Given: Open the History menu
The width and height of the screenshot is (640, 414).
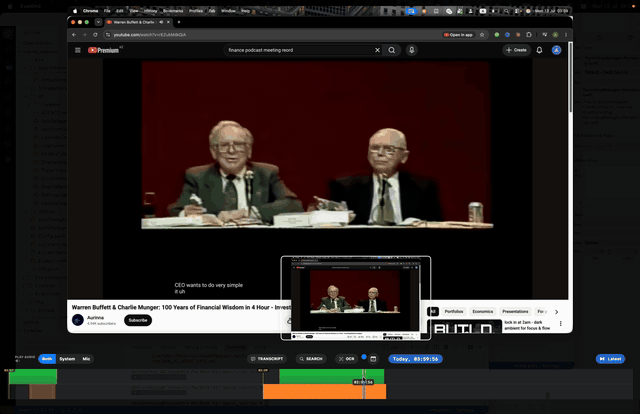Looking at the screenshot, I should (150, 11).
